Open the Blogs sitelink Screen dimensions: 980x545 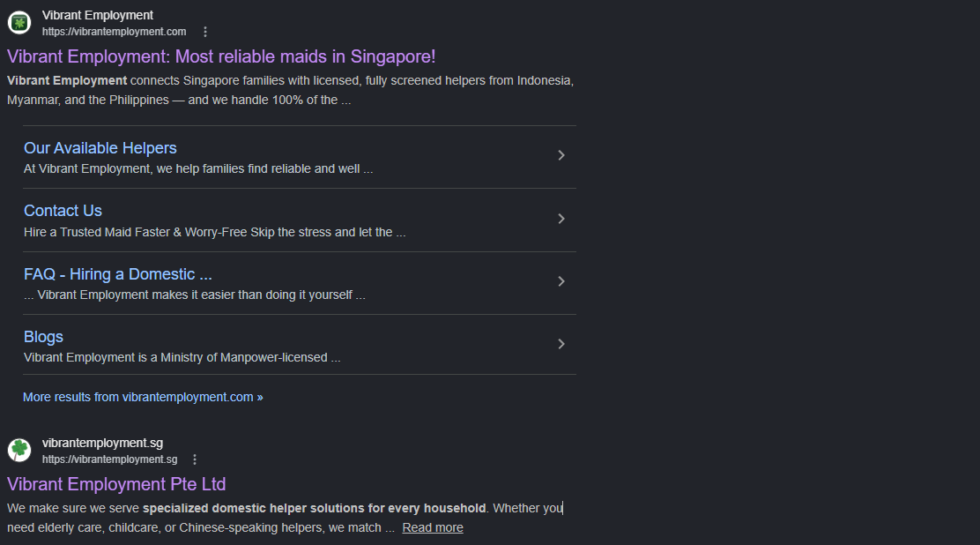click(x=43, y=337)
